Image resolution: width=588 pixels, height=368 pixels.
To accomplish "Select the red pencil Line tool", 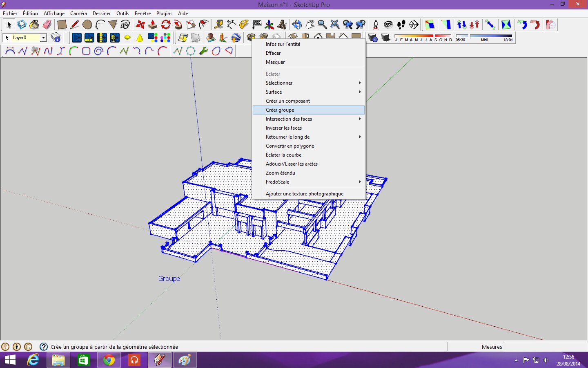I will (75, 25).
